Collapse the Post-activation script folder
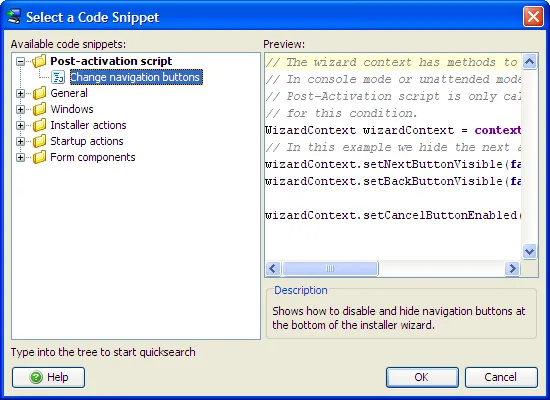Screen dimensions: 550x400 pyautogui.click(x=20, y=62)
